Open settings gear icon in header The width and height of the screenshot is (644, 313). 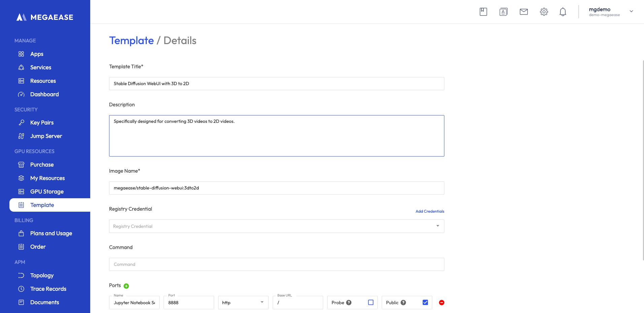click(544, 12)
